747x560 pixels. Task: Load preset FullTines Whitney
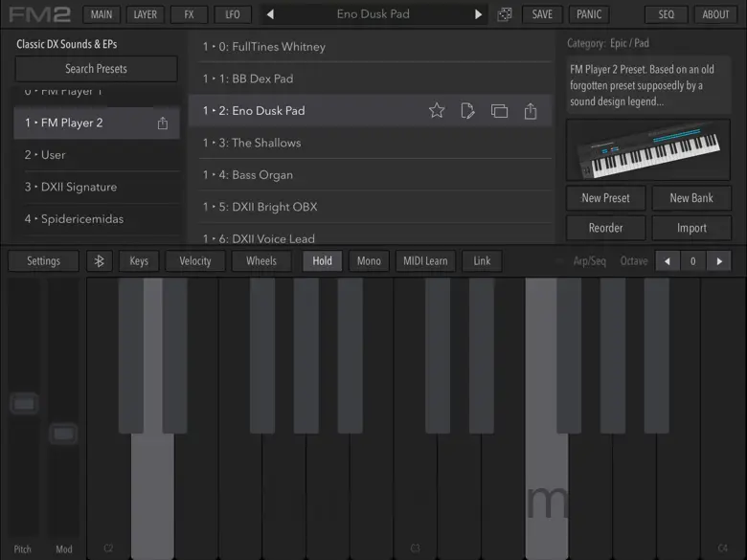tap(371, 47)
